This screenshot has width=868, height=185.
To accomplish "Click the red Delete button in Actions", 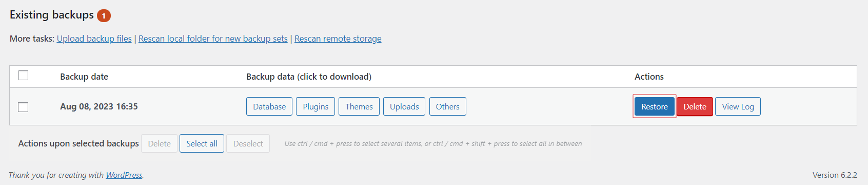I will point(695,106).
